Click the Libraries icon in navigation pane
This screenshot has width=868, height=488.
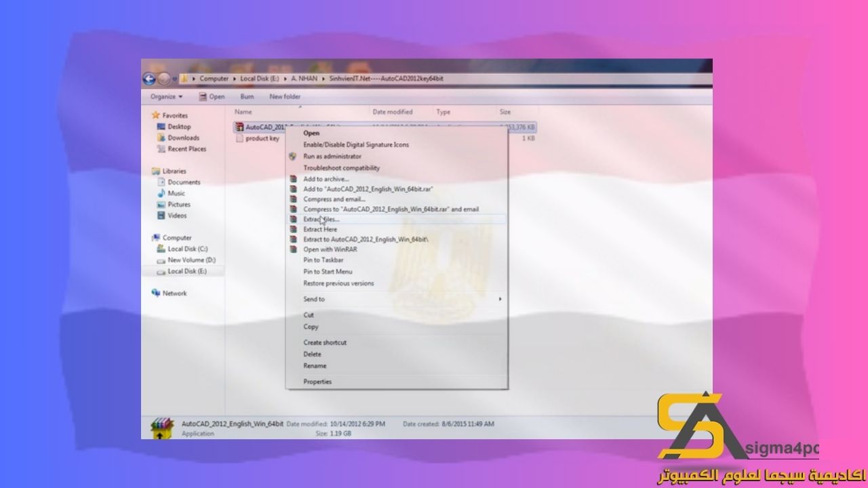coord(156,171)
